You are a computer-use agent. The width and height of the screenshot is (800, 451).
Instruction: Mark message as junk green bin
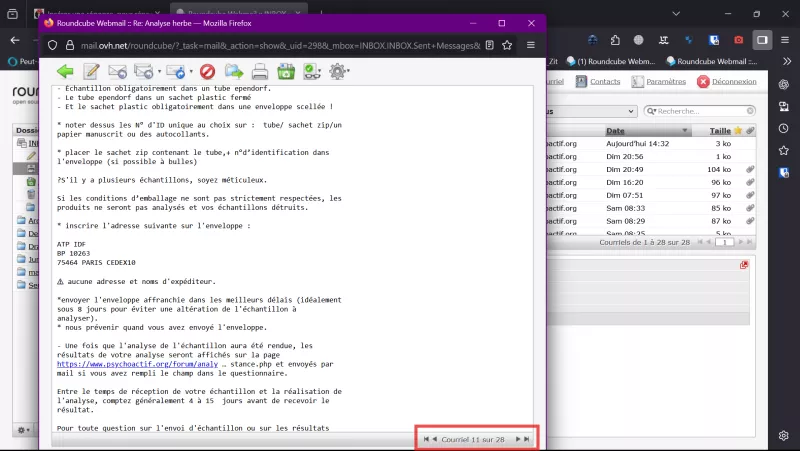[286, 71]
